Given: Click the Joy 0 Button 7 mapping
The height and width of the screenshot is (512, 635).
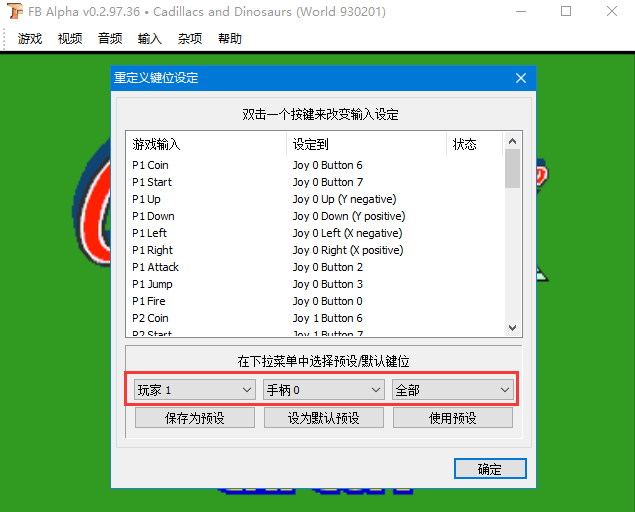Looking at the screenshot, I should 328,182.
